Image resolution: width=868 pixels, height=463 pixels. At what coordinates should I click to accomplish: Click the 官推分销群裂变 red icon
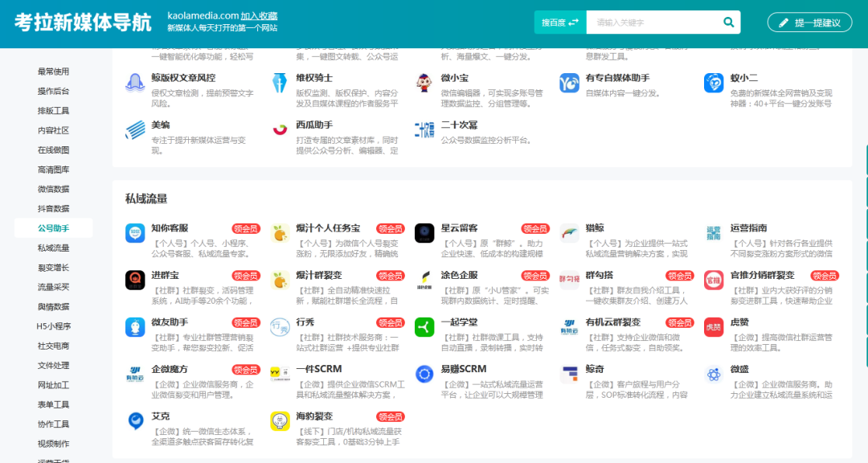click(714, 281)
